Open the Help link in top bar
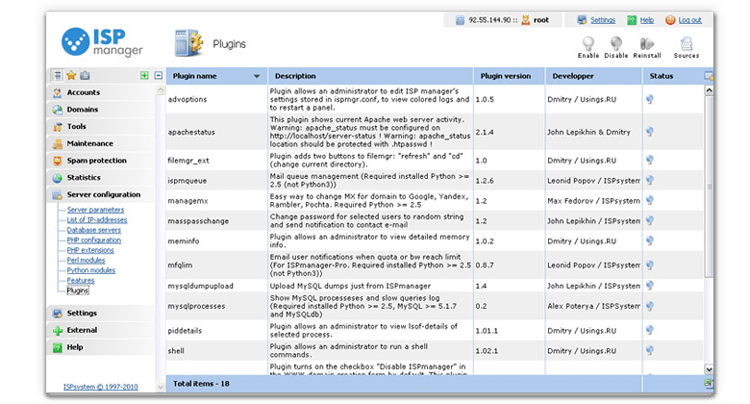750x404 pixels. coord(647,20)
